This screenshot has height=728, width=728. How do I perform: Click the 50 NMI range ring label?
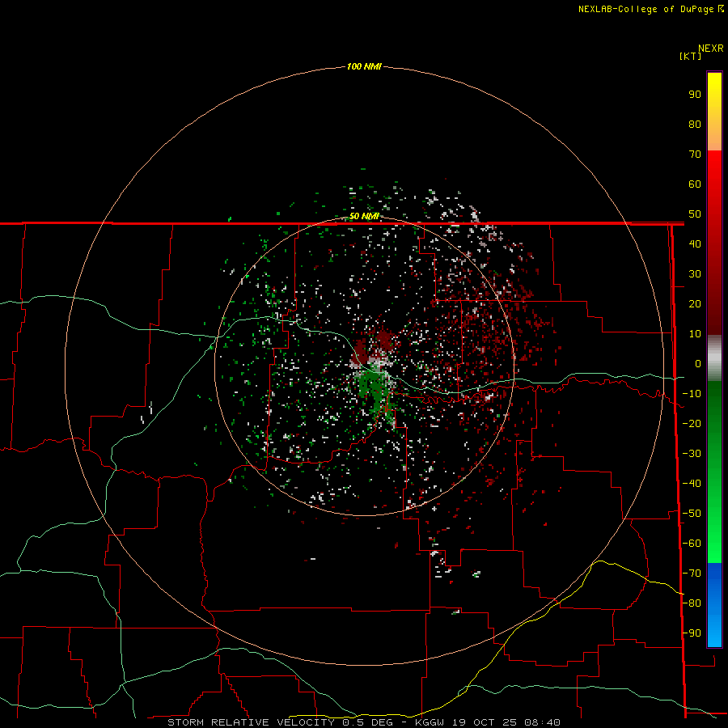[364, 216]
